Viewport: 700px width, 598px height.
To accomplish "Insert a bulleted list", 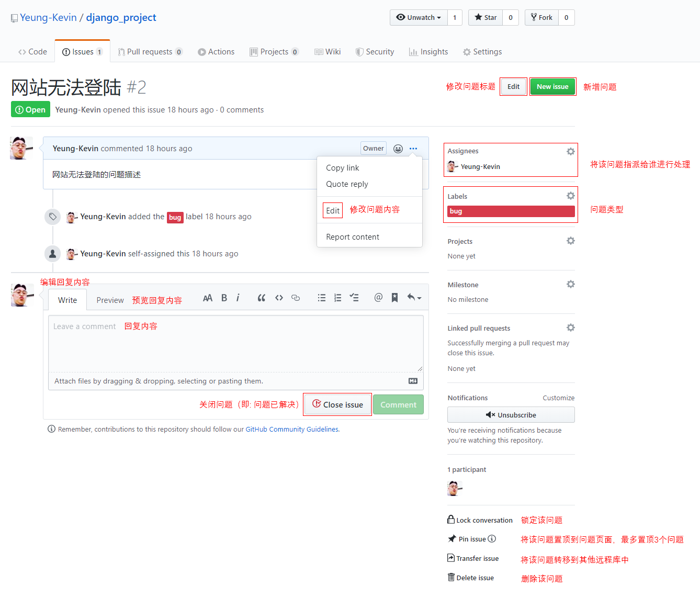I will tap(322, 298).
